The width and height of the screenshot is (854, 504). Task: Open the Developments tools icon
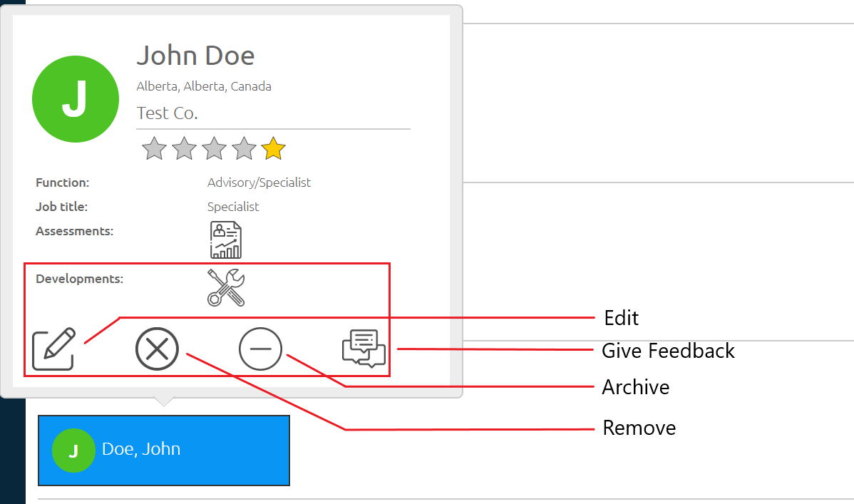point(226,287)
